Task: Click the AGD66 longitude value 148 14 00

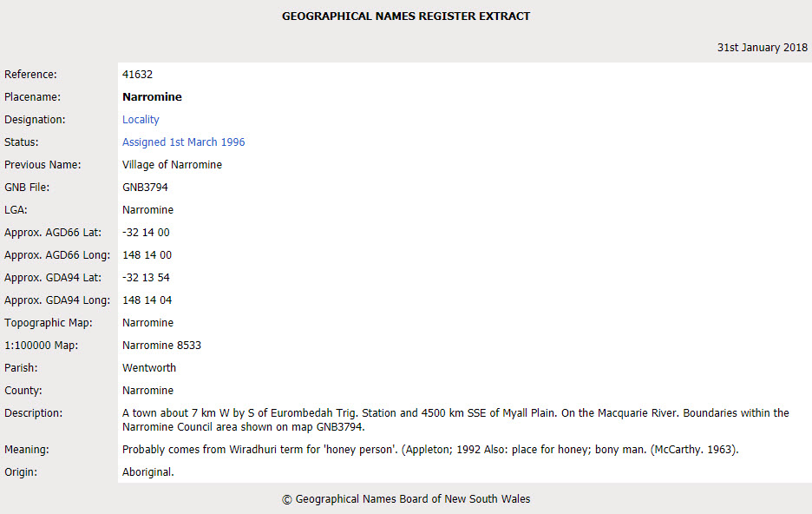Action: (x=147, y=255)
